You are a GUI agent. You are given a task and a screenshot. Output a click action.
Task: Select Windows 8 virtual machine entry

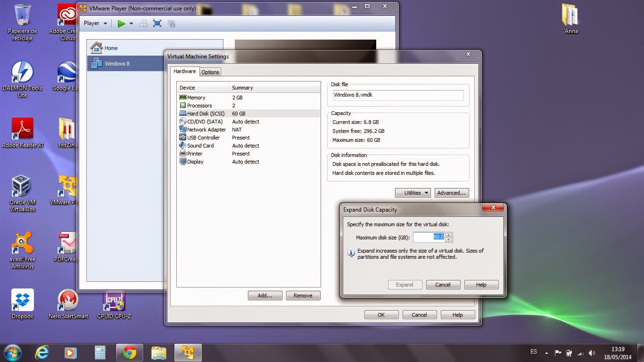click(x=125, y=64)
